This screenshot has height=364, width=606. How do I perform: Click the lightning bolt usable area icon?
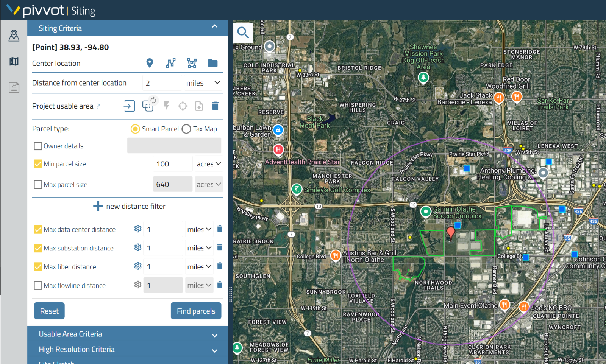click(x=166, y=106)
